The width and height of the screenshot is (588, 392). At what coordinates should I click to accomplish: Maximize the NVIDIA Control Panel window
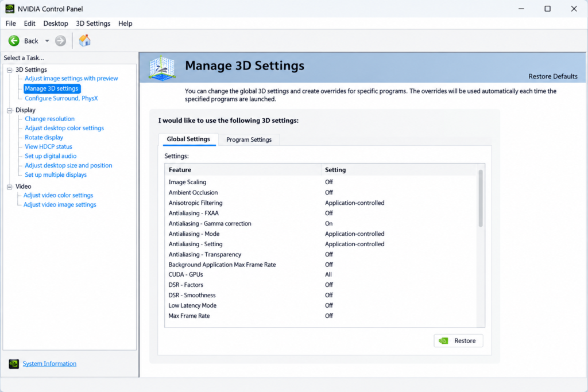coord(547,9)
